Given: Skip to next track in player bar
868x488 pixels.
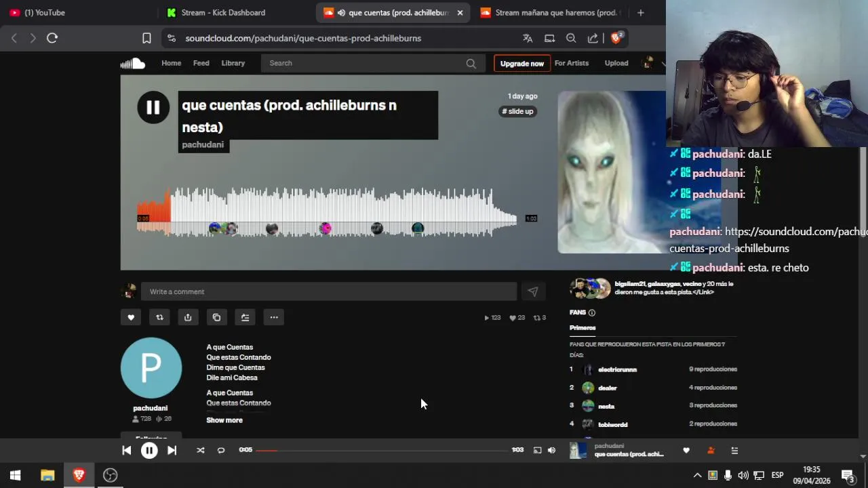Looking at the screenshot, I should pyautogui.click(x=172, y=450).
